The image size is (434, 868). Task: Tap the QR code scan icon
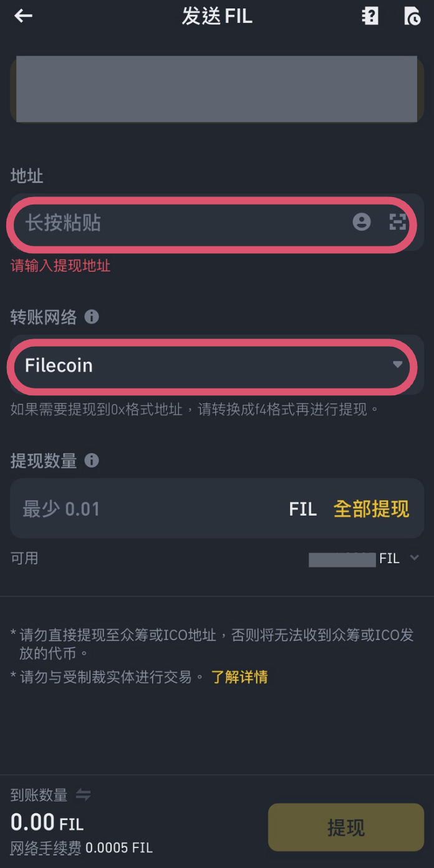[x=397, y=222]
